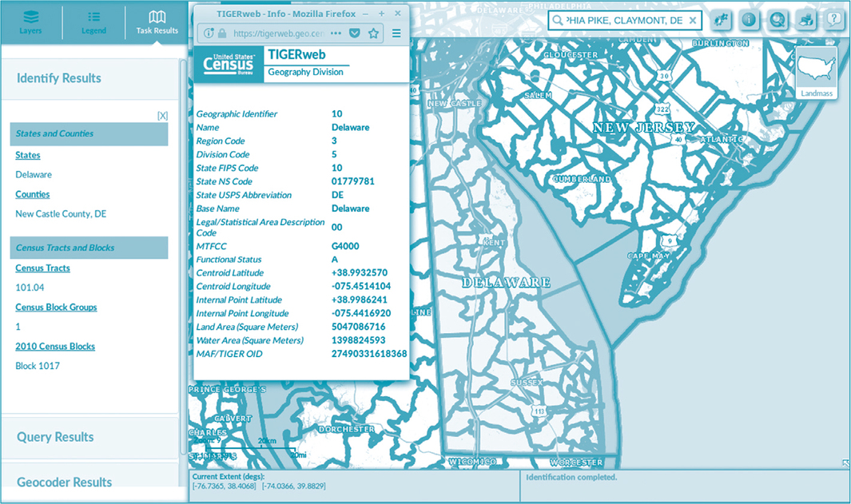Bookmark page with Firefox star icon
Screen dimensions: 851x504
(x=373, y=34)
